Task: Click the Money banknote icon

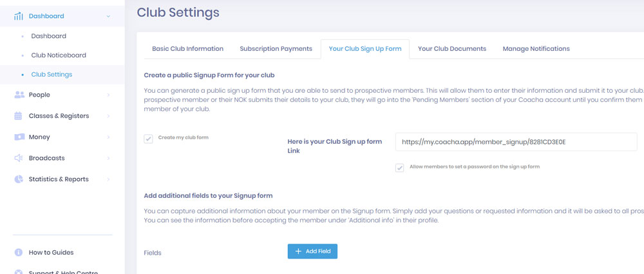Action: coord(19,137)
